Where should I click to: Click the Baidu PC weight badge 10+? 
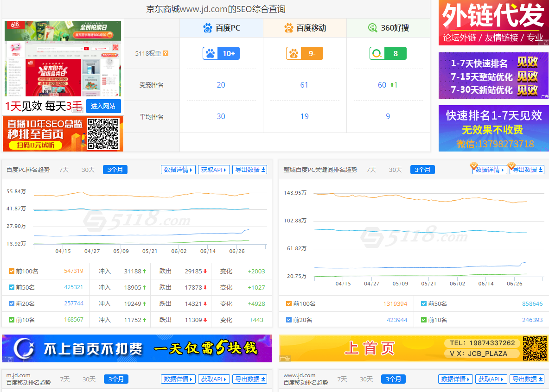[221, 53]
